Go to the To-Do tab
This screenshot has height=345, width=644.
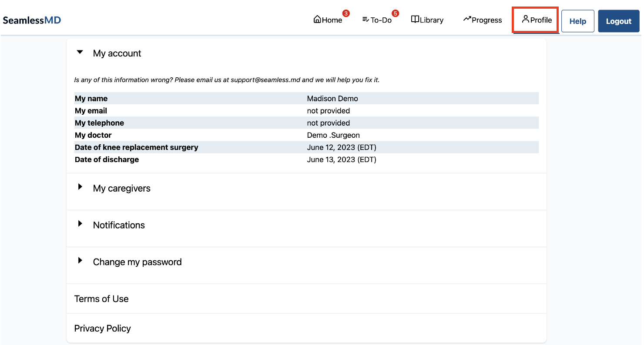[x=377, y=20]
